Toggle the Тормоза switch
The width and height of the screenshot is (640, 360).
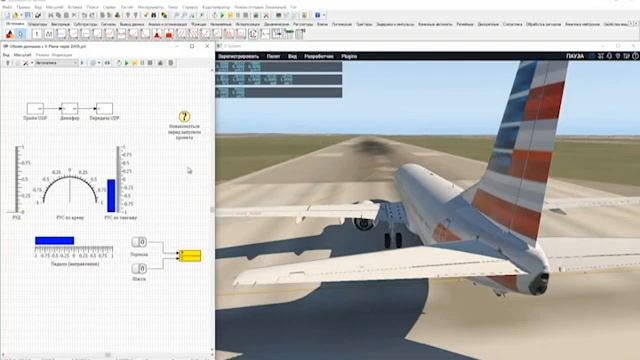[139, 242]
